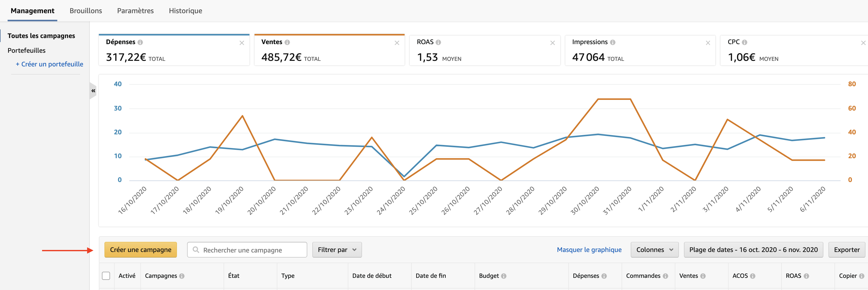Click the info icon next to ROAS card
Image resolution: width=868 pixels, height=290 pixels.
coord(438,42)
